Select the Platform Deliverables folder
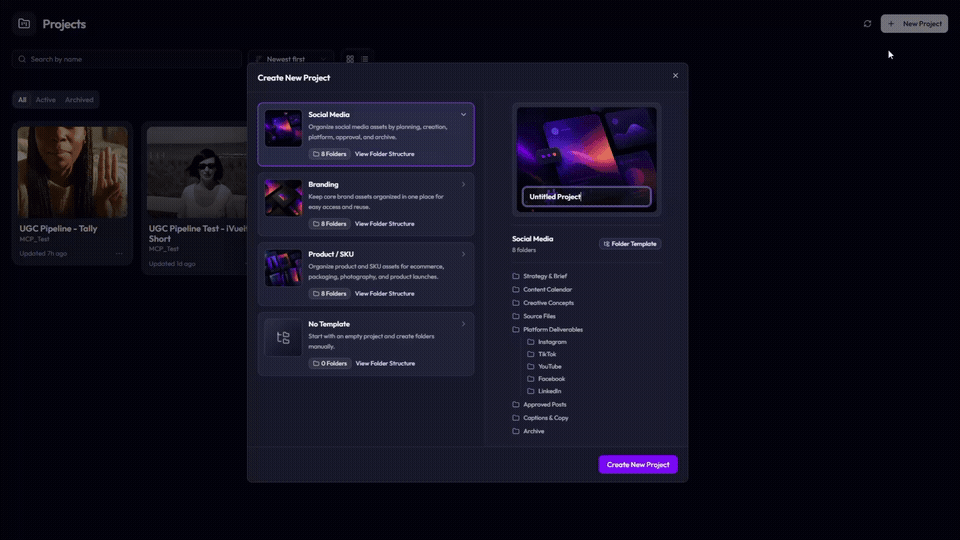Image resolution: width=960 pixels, height=540 pixels. [x=547, y=329]
